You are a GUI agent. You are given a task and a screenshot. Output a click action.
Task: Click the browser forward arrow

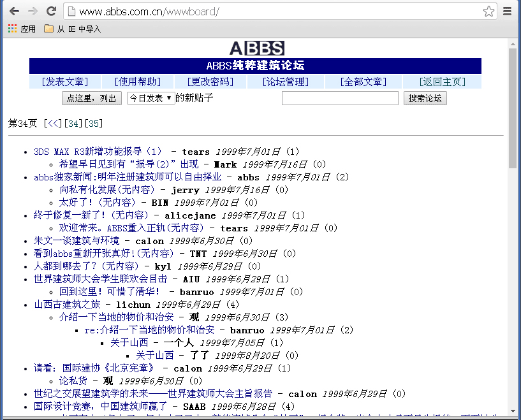33,11
